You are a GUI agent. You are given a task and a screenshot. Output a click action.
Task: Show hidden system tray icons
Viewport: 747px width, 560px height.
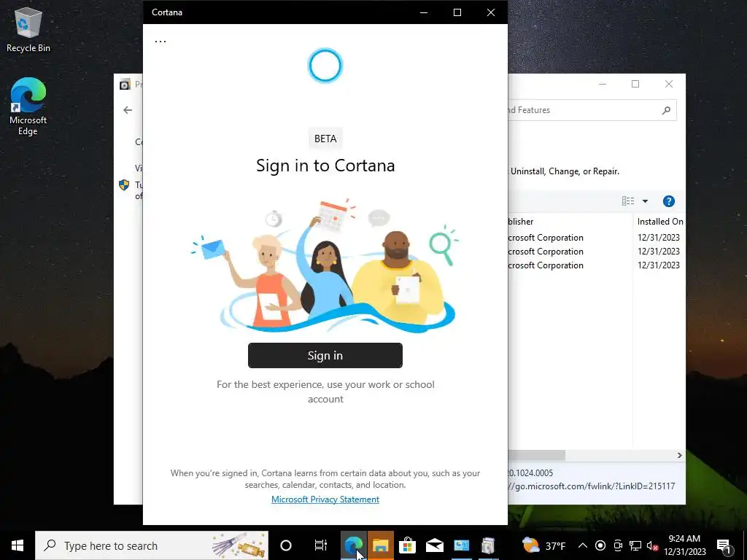click(583, 545)
